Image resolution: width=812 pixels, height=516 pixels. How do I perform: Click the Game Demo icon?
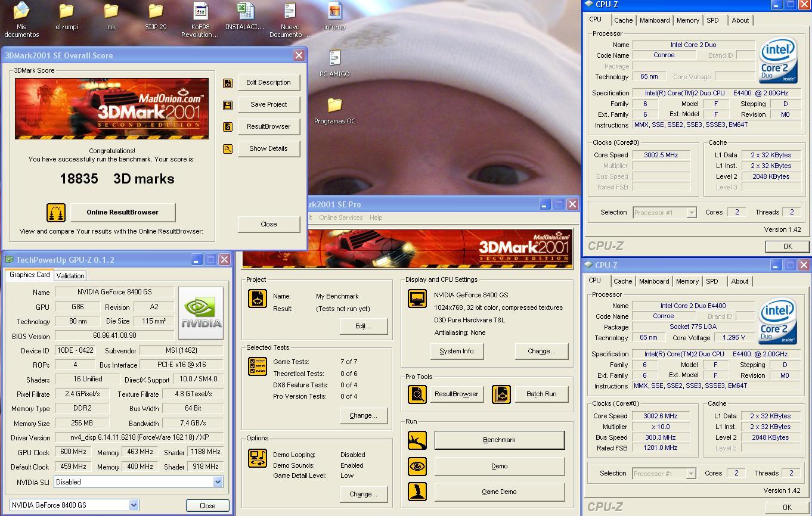417,492
